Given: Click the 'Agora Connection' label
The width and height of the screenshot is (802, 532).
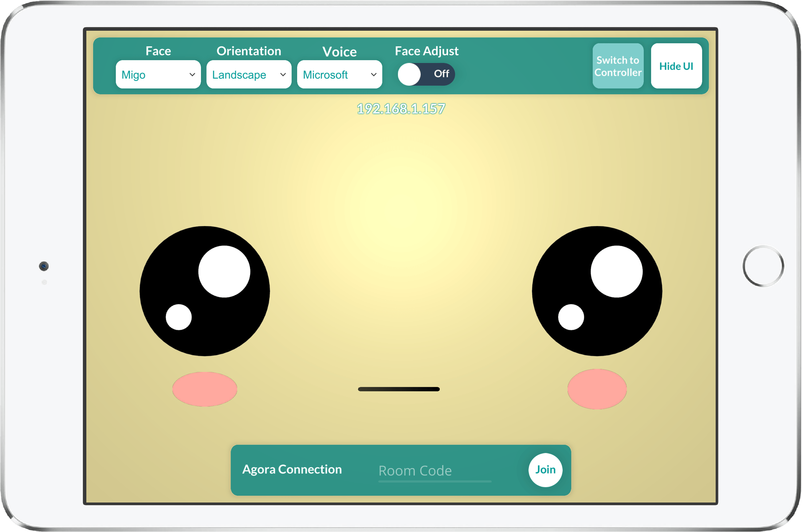Looking at the screenshot, I should (292, 470).
